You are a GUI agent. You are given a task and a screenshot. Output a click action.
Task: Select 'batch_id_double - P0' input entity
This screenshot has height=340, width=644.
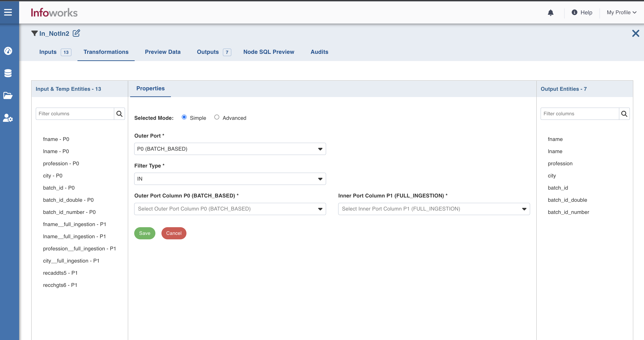click(x=68, y=200)
